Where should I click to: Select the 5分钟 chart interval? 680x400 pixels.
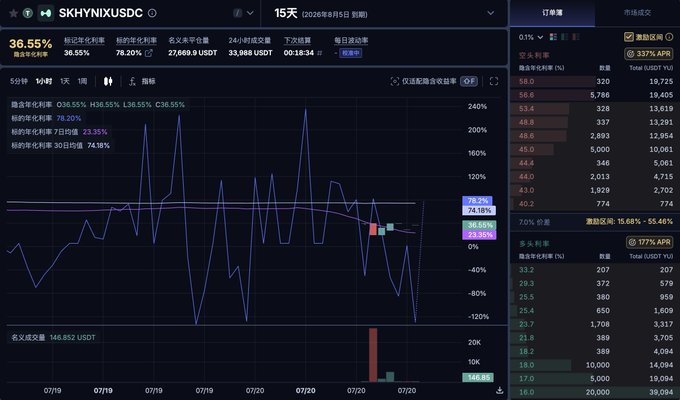click(x=19, y=81)
